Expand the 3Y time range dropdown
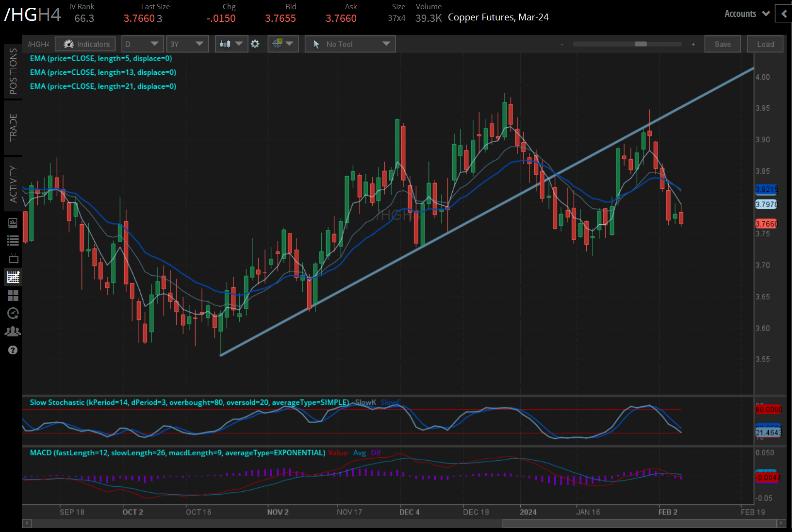The width and height of the screenshot is (792, 532). click(x=187, y=44)
